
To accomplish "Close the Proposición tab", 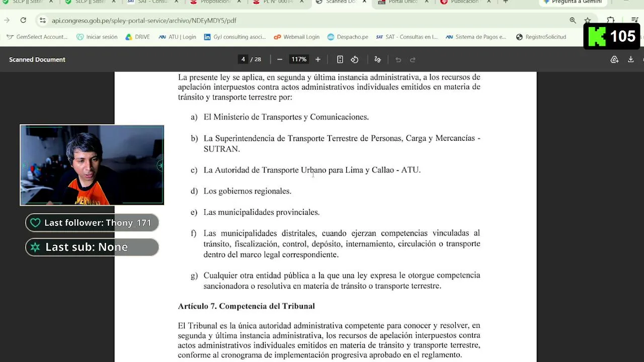I will (239, 2).
